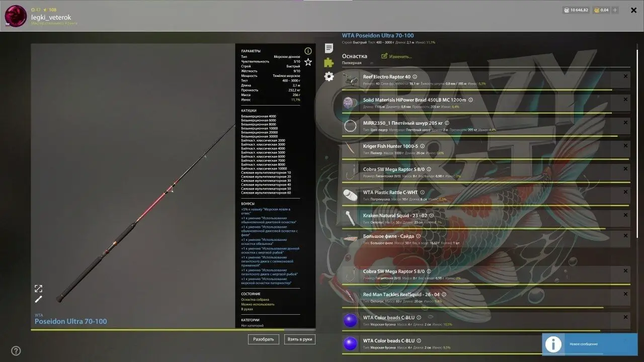Click the Можно использовать status line
This screenshot has height=362, width=644.
258,304
